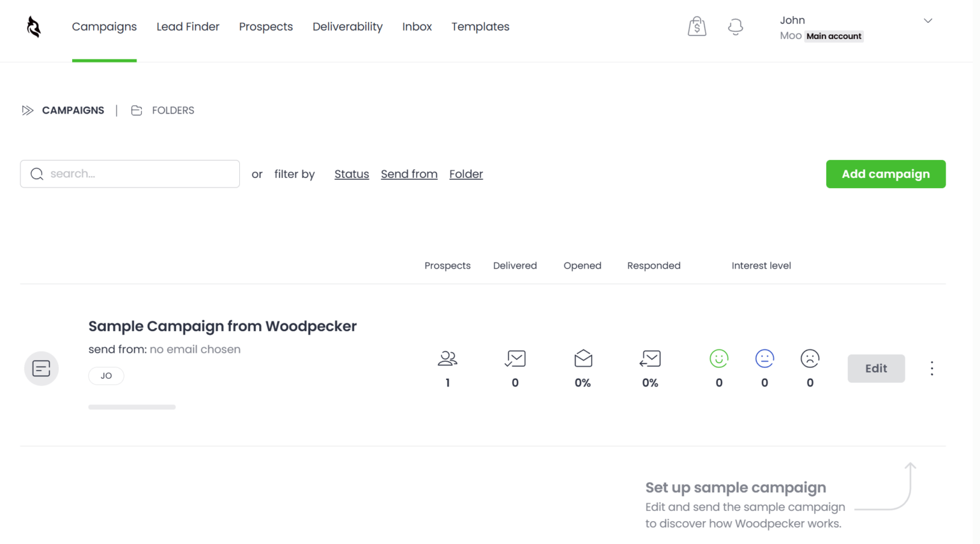
Task: Open the Folder filter dropdown
Action: click(x=466, y=174)
